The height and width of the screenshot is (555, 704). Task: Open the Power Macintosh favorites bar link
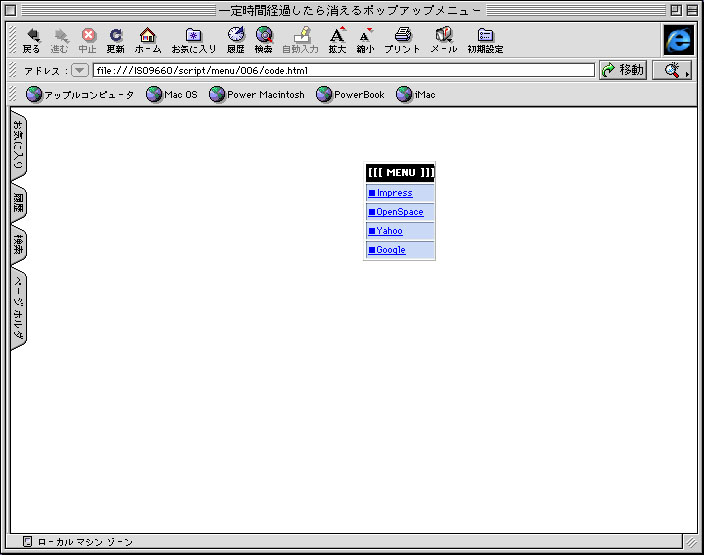point(257,94)
